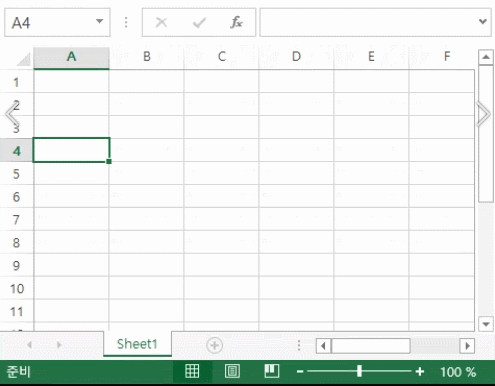The image size is (495, 386).
Task: Click the Enter checkmark formula bar icon
Action: [x=199, y=23]
